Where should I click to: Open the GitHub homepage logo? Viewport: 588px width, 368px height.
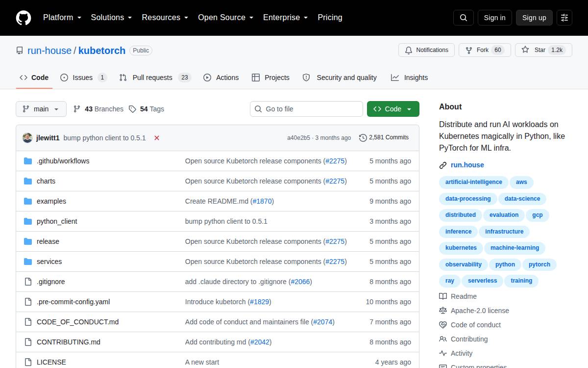24,18
